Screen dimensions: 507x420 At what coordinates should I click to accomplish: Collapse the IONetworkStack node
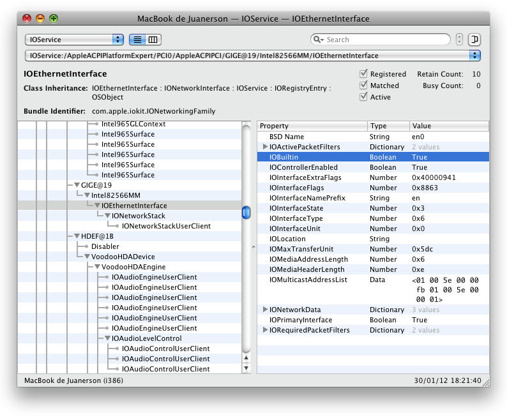pos(108,216)
